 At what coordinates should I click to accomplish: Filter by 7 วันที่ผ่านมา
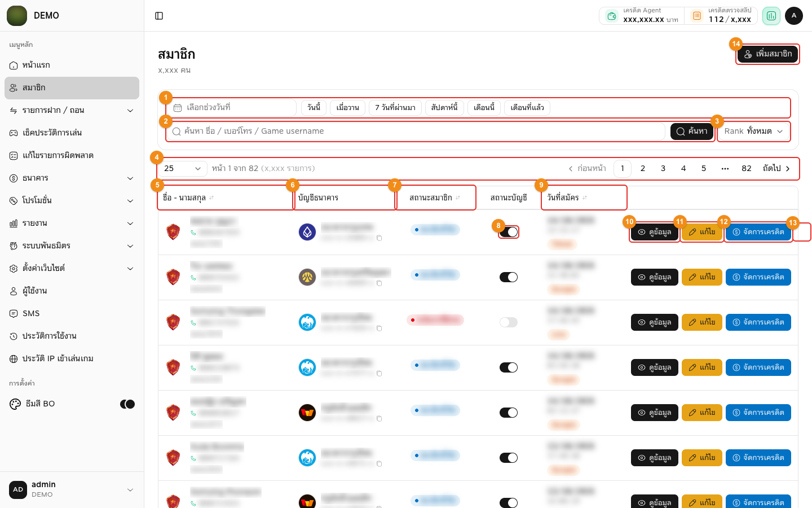coord(395,108)
